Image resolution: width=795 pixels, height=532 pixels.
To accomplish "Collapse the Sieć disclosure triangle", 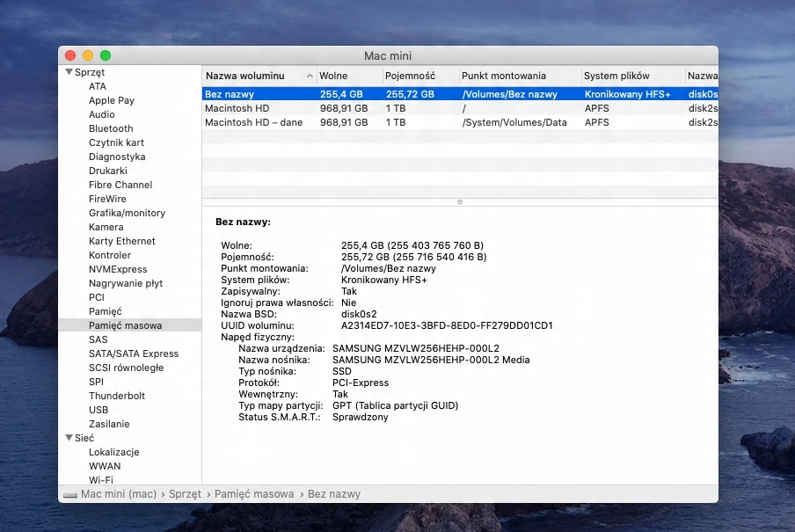I will [69, 438].
